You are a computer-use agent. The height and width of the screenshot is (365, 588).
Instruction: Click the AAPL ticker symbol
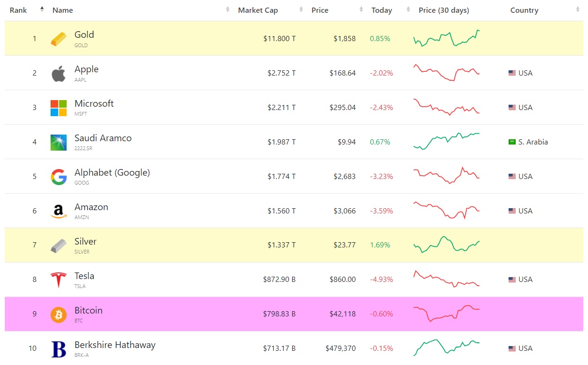coord(80,80)
